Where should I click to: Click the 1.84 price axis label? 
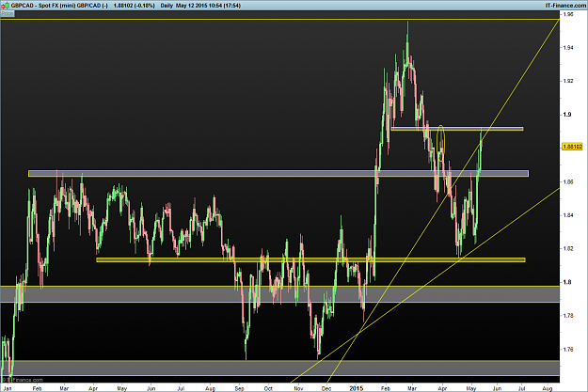(x=567, y=215)
